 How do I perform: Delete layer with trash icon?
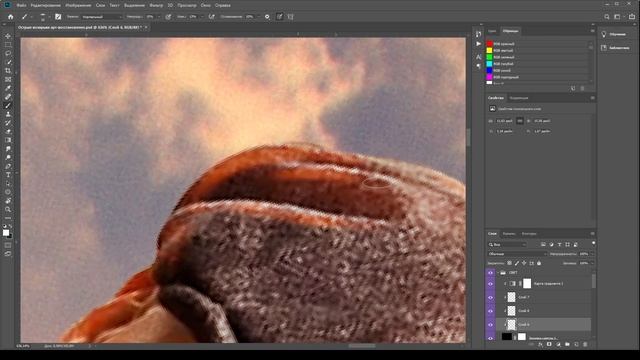[x=585, y=344]
